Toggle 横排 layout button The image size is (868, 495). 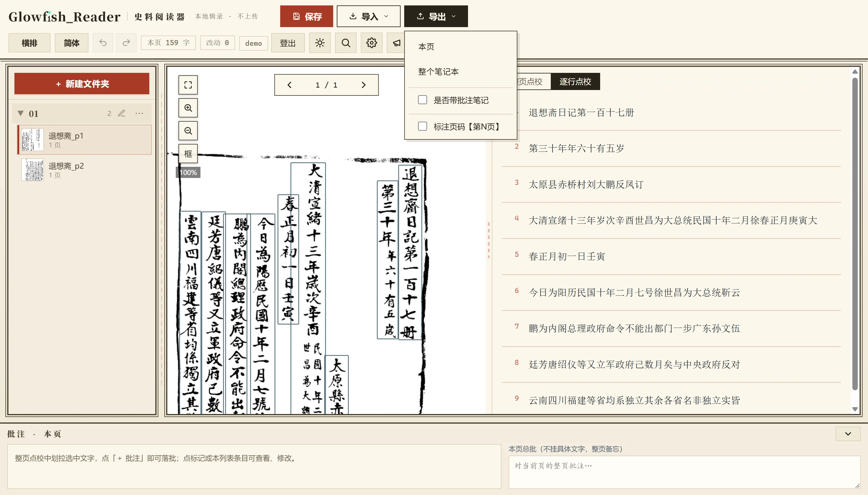tap(29, 43)
